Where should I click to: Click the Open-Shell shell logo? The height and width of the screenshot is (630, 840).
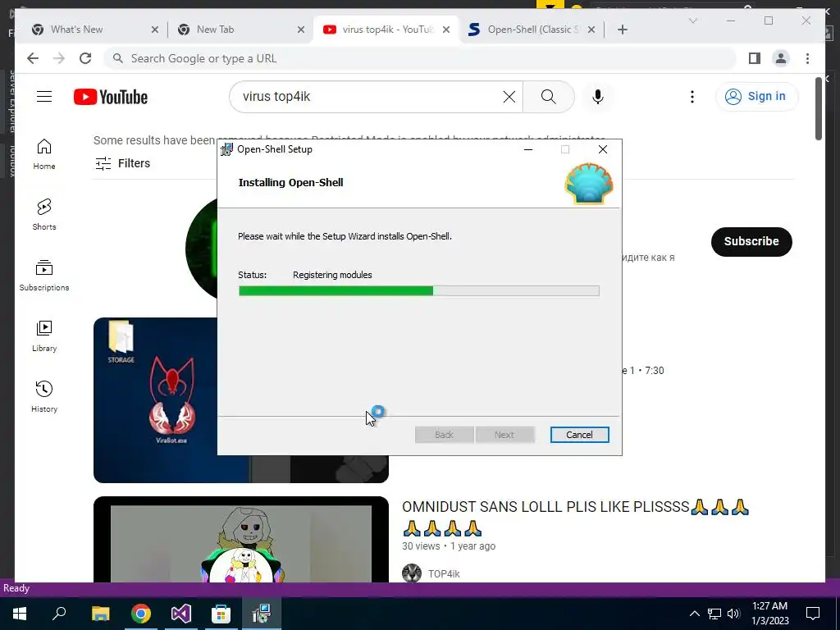(x=589, y=184)
